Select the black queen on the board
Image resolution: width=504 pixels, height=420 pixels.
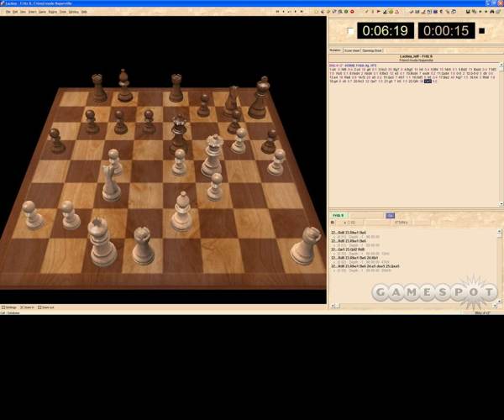(x=179, y=134)
